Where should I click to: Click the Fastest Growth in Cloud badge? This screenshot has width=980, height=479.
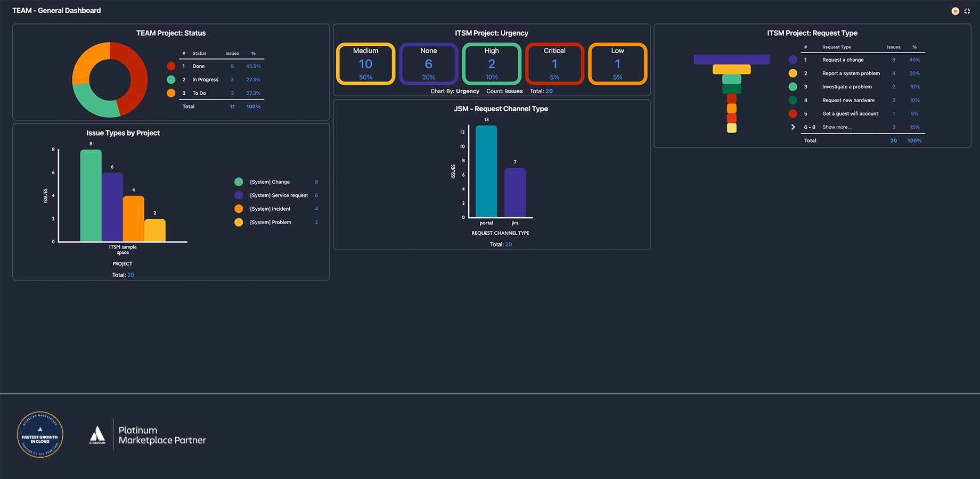pos(40,435)
